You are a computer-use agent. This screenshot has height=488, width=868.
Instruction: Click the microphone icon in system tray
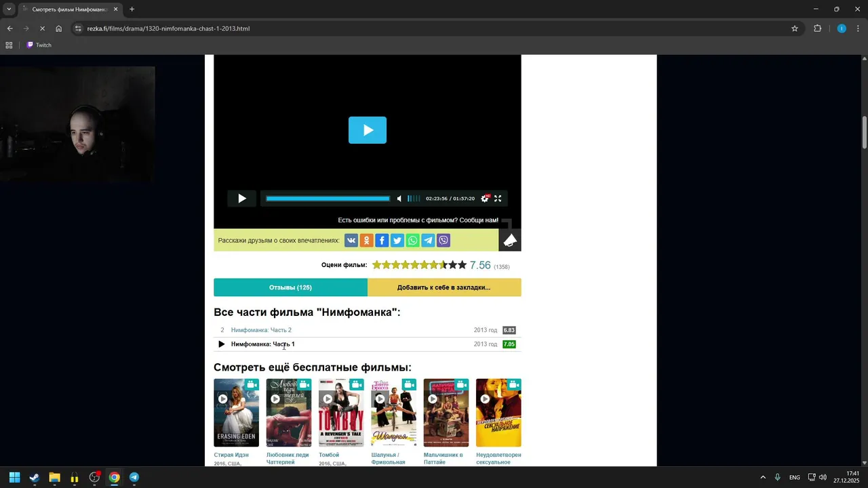coord(778,477)
